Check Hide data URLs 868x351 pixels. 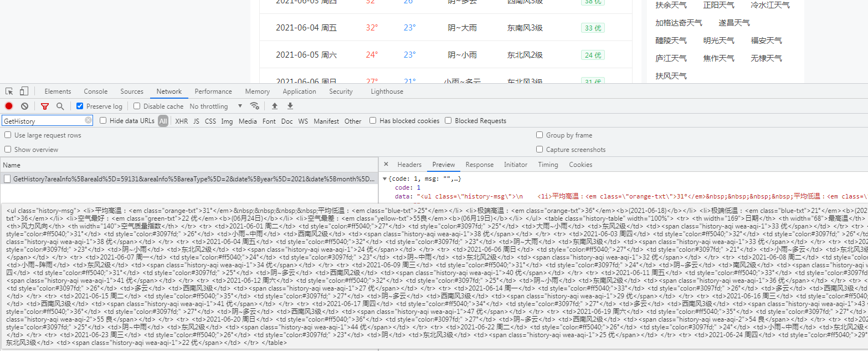pyautogui.click(x=103, y=120)
